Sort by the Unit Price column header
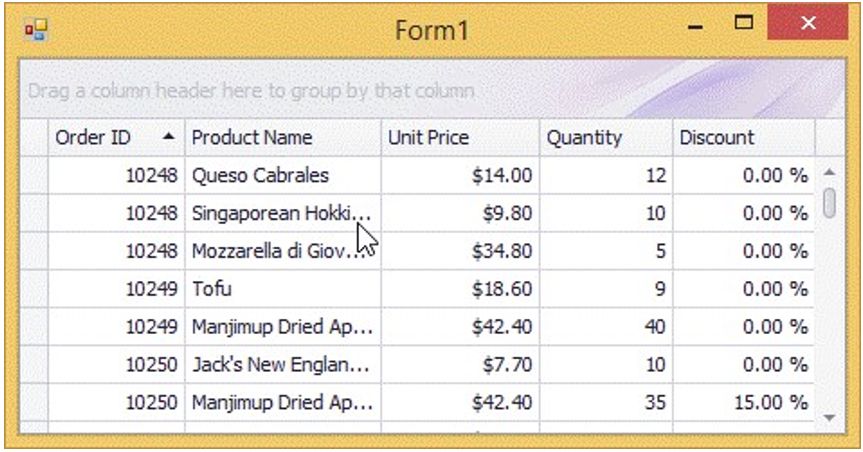863x452 pixels. [460, 138]
